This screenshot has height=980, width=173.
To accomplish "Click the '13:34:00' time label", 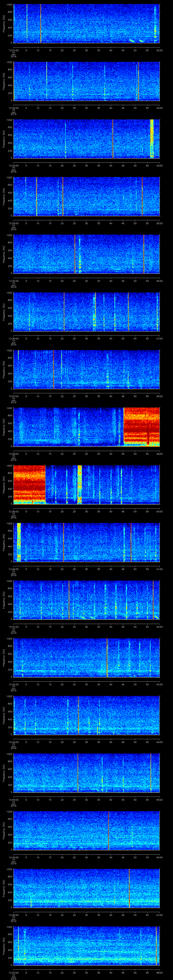I will pyautogui.click(x=13, y=223).
